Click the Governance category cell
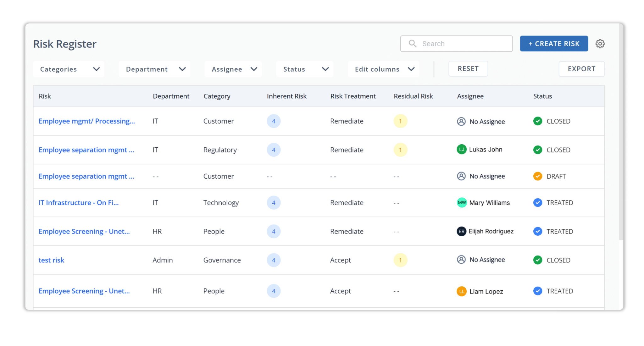644x346 pixels. (x=222, y=260)
